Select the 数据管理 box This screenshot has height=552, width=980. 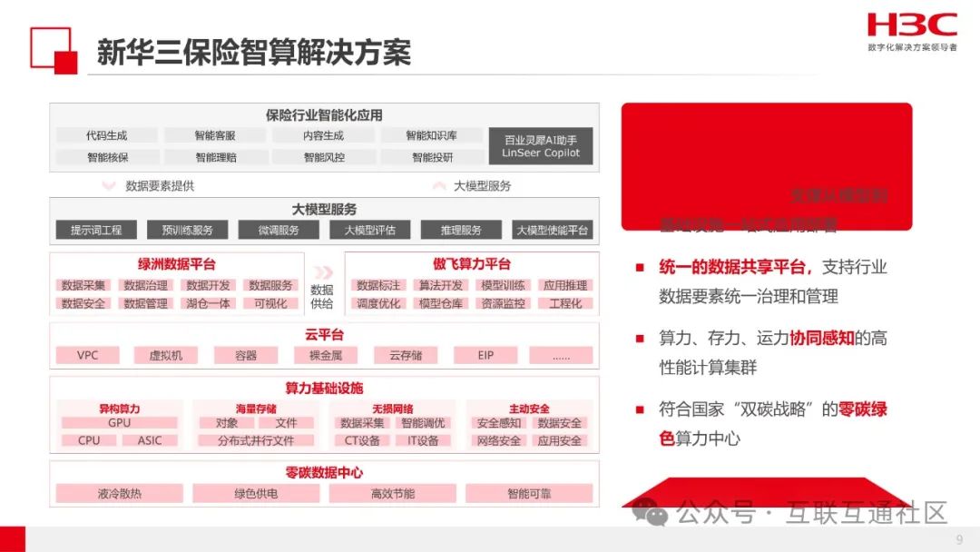[145, 303]
